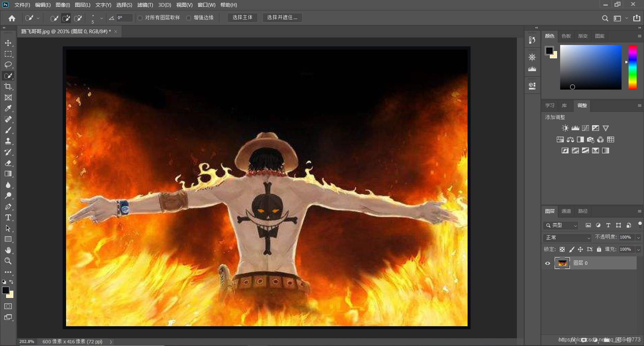Add a Levels adjustment from Adjustments panel
644x346 pixels.
tap(575, 128)
